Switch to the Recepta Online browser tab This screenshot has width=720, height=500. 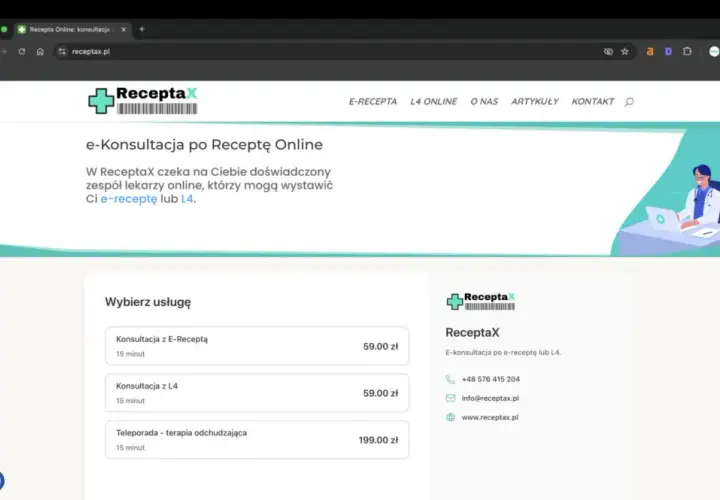[71, 29]
